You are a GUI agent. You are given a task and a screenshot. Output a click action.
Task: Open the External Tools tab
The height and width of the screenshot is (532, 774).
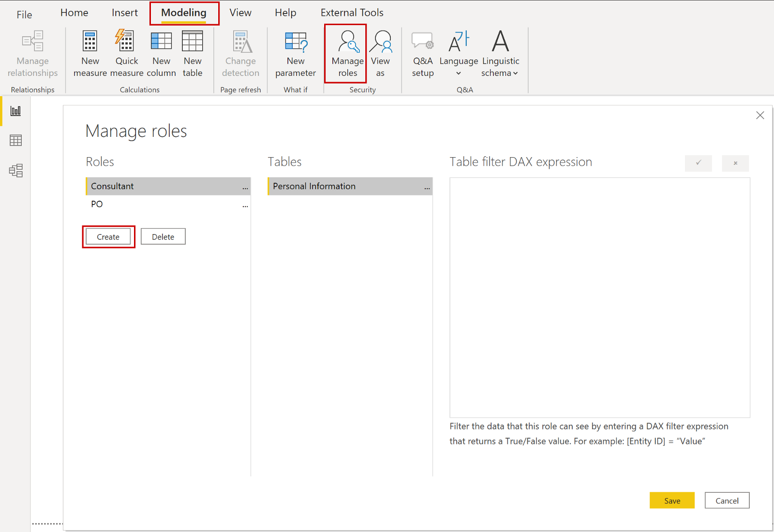pos(352,12)
